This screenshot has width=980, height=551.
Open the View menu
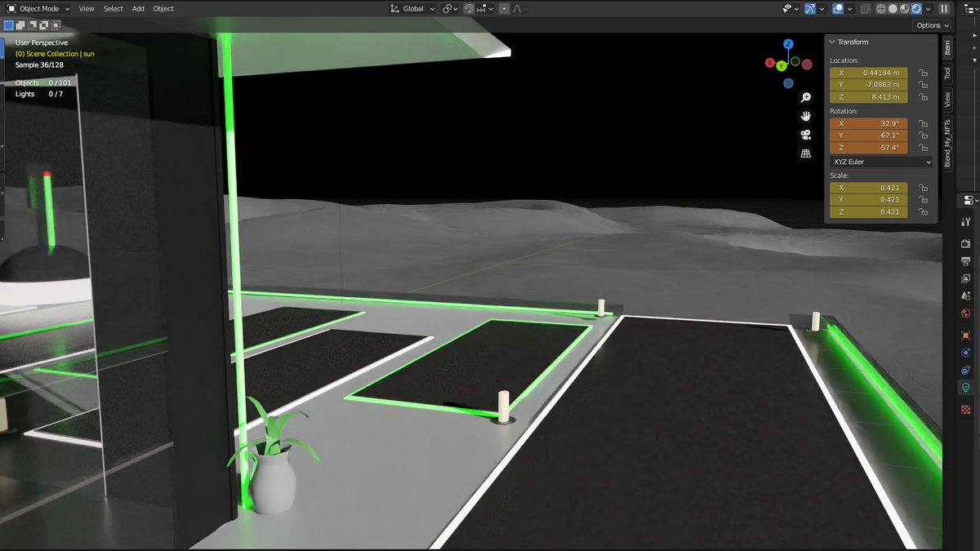(x=87, y=9)
